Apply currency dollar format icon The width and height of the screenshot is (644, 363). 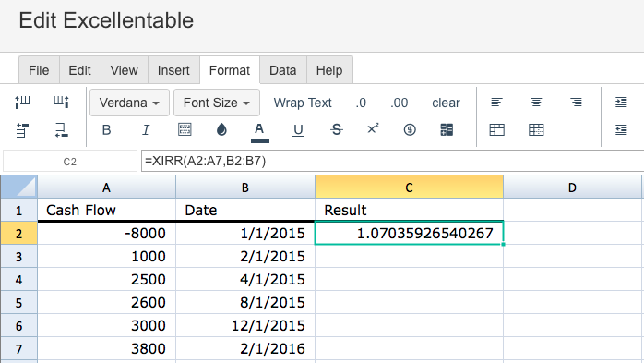[410, 130]
